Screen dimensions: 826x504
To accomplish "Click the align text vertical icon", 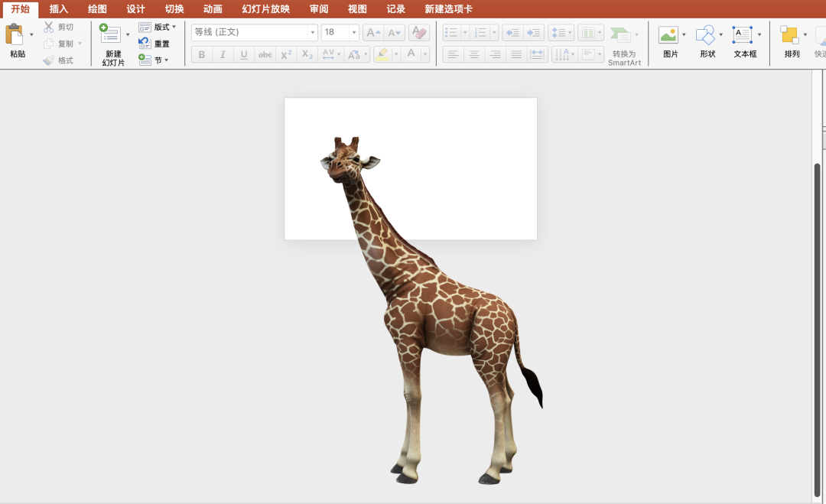I will 589,54.
